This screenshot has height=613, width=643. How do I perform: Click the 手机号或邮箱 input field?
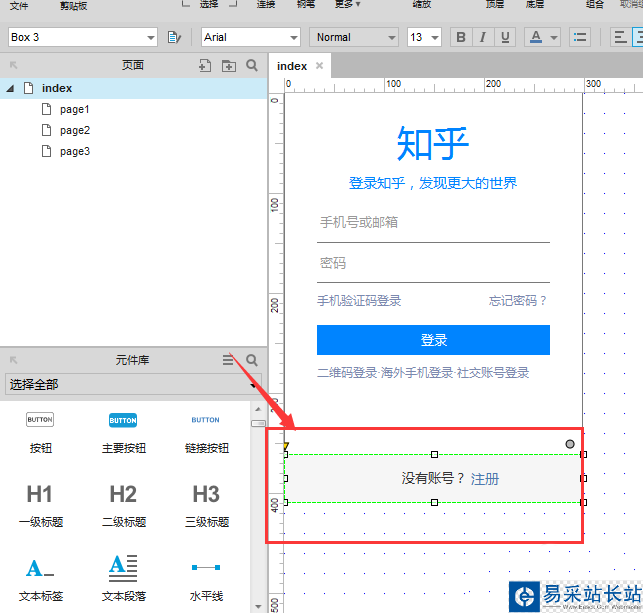pos(433,223)
